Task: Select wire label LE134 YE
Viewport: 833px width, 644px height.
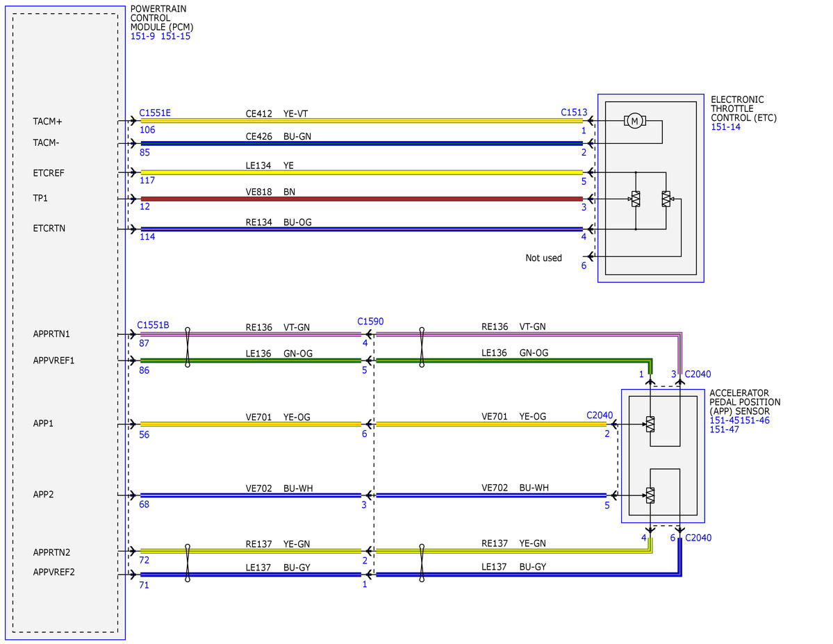Action: pyautogui.click(x=270, y=166)
